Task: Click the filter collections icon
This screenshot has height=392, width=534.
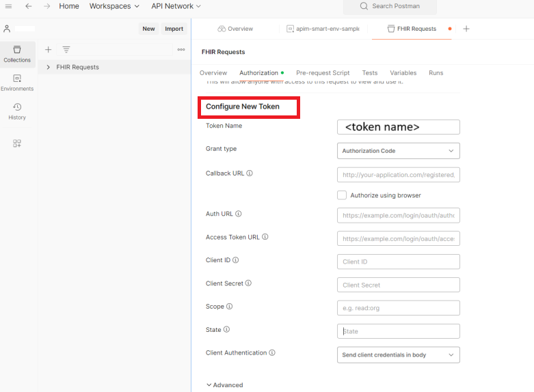Action: pyautogui.click(x=66, y=50)
